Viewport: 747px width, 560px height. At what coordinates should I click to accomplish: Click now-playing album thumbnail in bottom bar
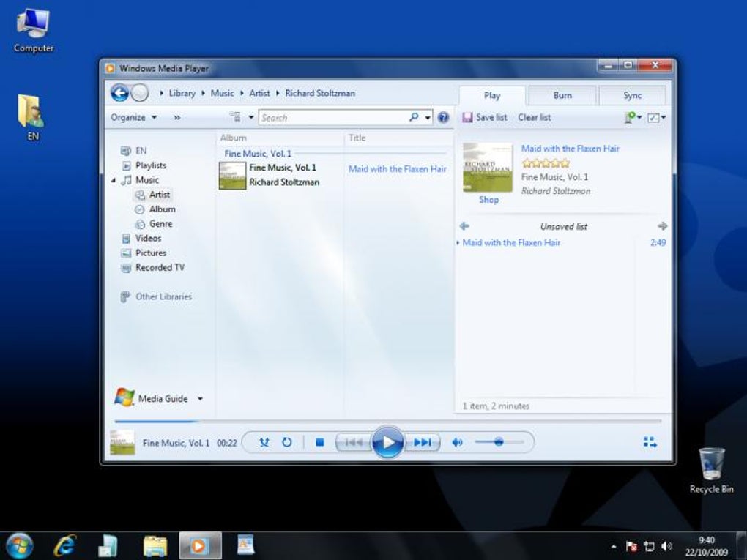pyautogui.click(x=122, y=442)
